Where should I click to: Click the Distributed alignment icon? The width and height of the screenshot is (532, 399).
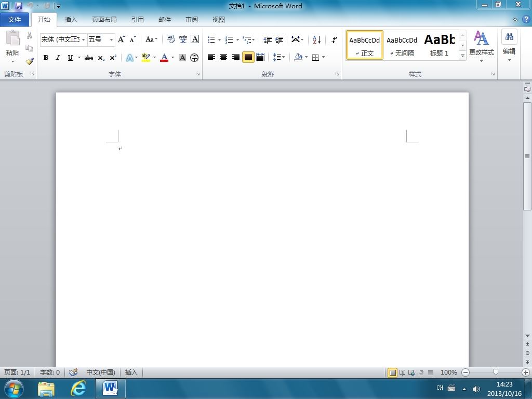[x=260, y=57]
